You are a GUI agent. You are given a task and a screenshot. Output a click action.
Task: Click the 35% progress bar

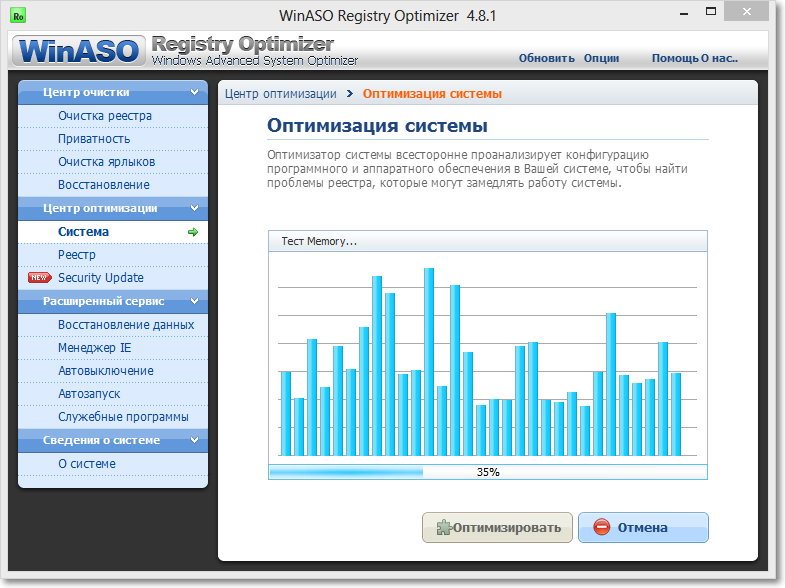tap(487, 471)
